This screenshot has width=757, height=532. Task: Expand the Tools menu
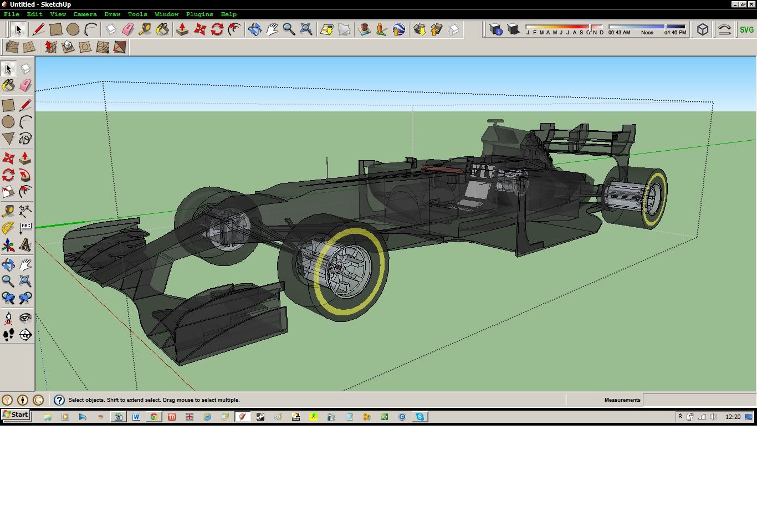click(x=137, y=14)
